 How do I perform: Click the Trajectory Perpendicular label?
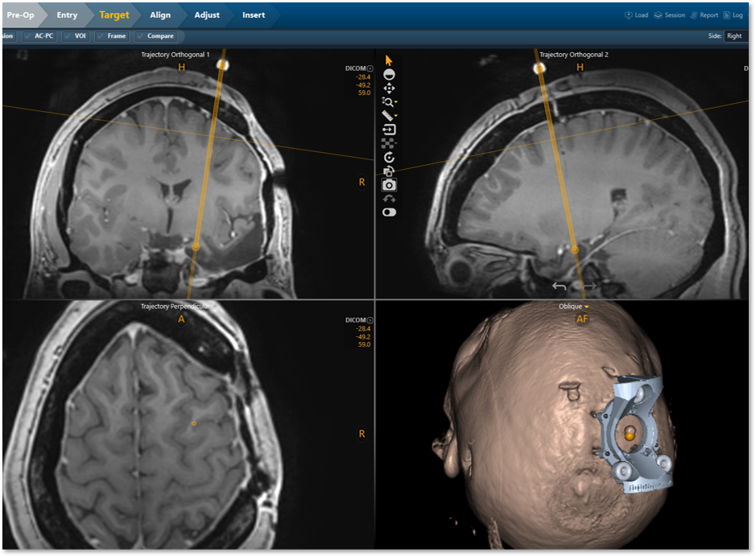pos(175,307)
